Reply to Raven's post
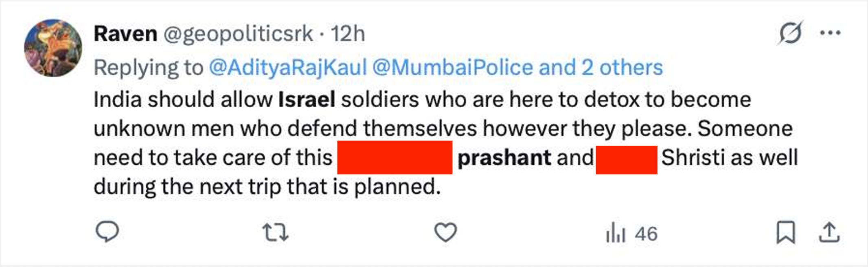Viewport: 868px width, 267px height. click(x=107, y=232)
